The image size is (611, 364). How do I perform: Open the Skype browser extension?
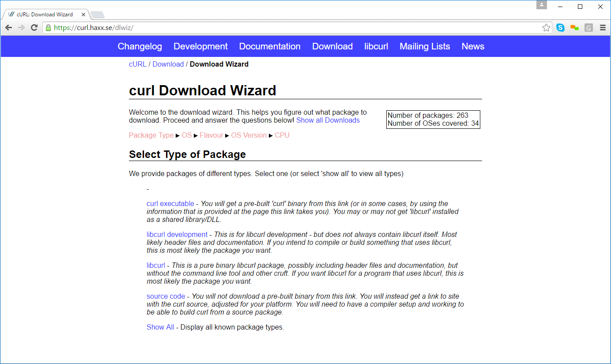(560, 27)
